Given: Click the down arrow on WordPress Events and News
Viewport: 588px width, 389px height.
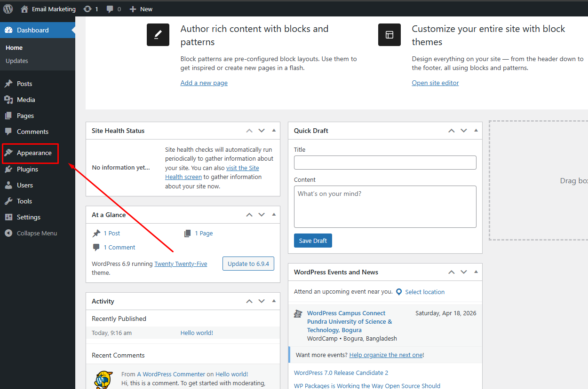Looking at the screenshot, I should tap(463, 272).
